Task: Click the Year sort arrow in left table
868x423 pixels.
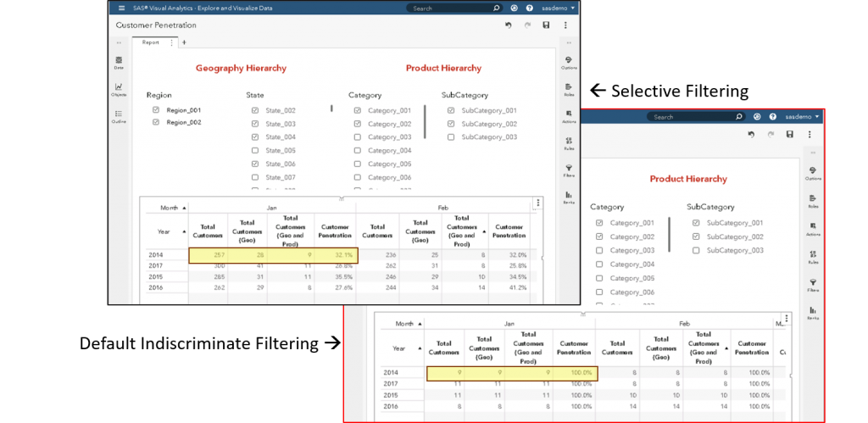Action: tap(184, 231)
